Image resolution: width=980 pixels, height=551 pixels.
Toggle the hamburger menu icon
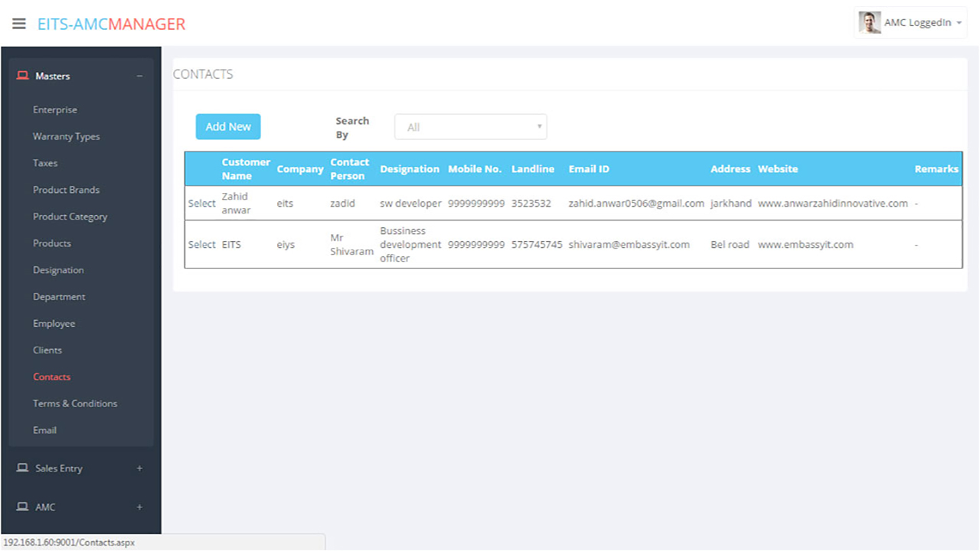(19, 24)
